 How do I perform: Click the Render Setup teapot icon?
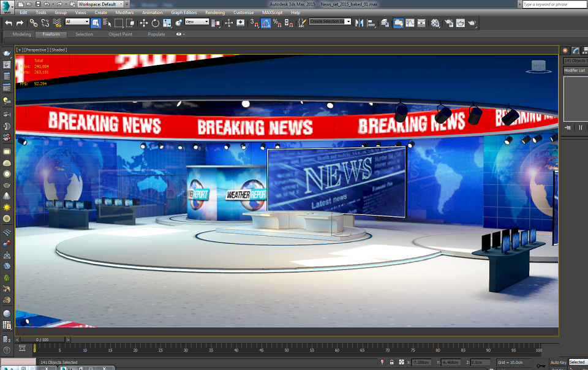tap(449, 23)
